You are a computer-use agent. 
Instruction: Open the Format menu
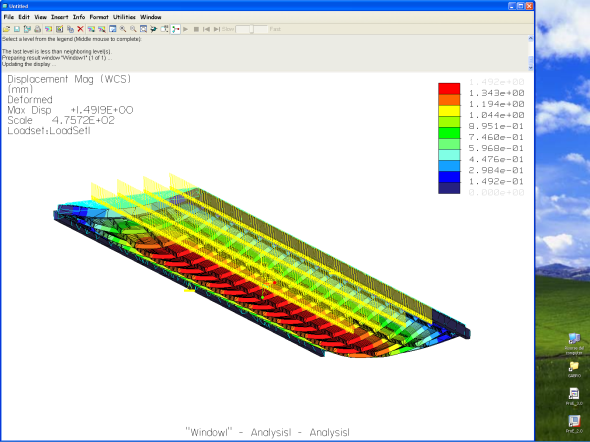99,17
